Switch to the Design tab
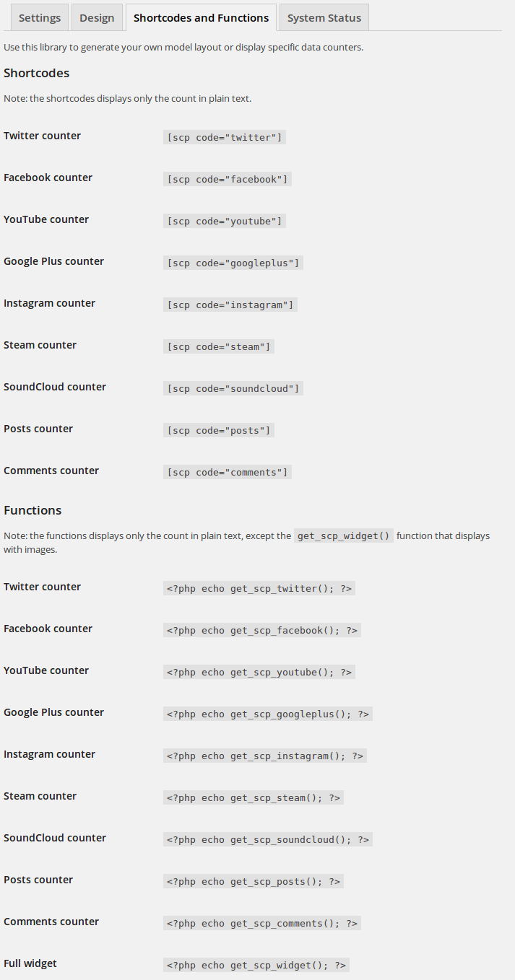This screenshot has width=515, height=980. coord(97,18)
